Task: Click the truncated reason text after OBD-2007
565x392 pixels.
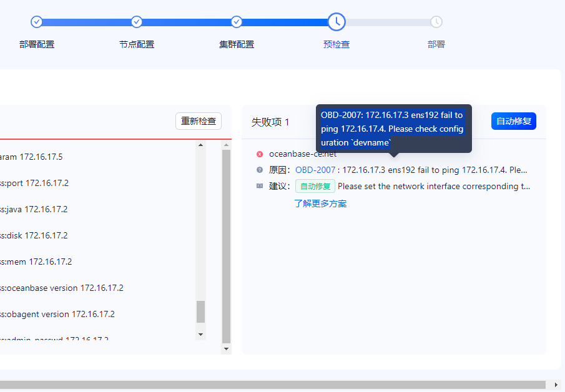Action: (x=435, y=170)
